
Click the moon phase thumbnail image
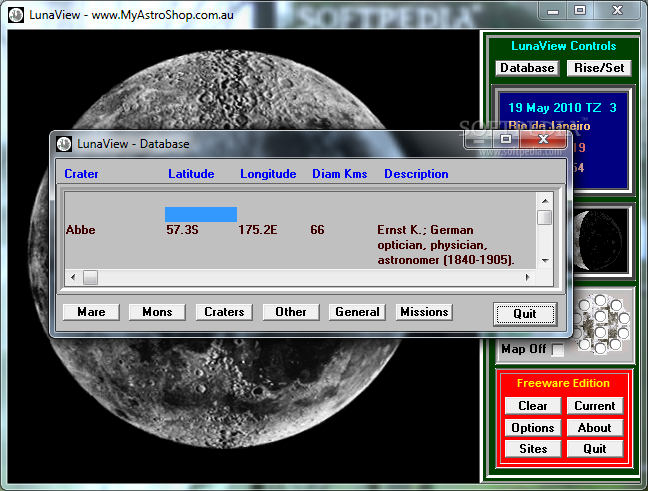(x=600, y=240)
